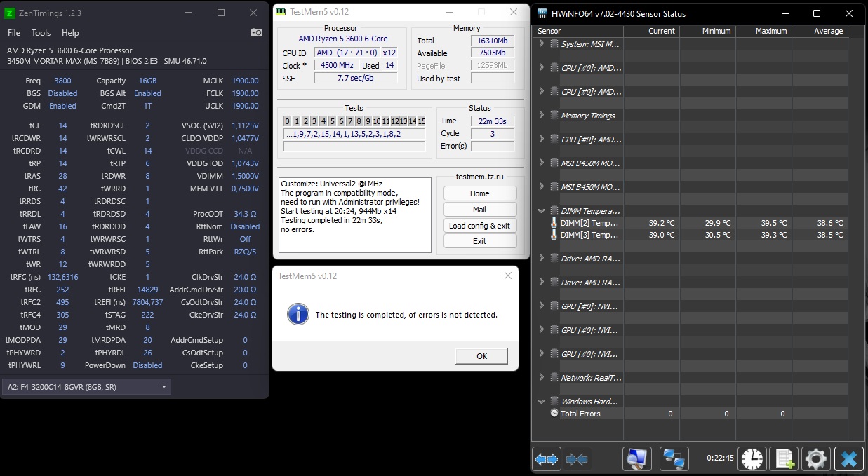Click Load config & exit button

(x=480, y=226)
